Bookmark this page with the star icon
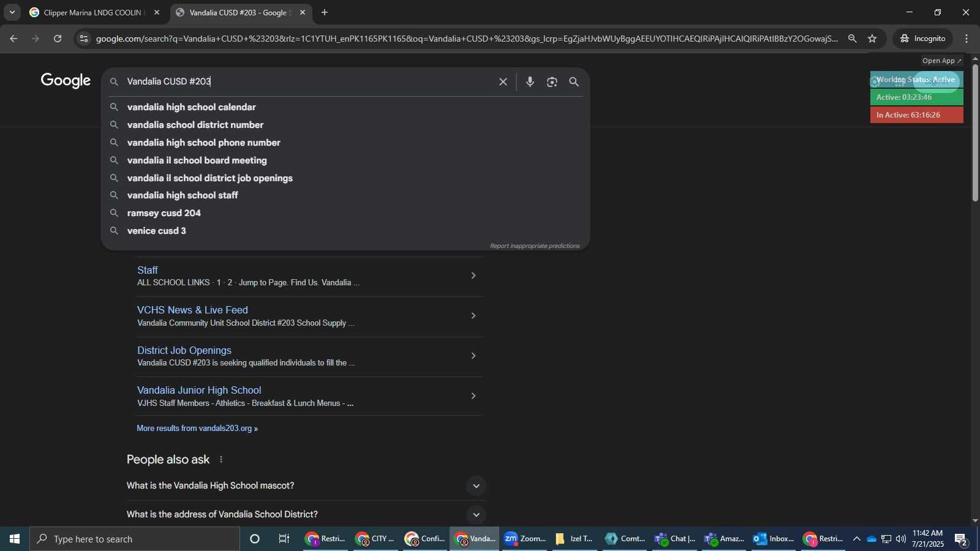This screenshot has width=980, height=551. coord(872,39)
